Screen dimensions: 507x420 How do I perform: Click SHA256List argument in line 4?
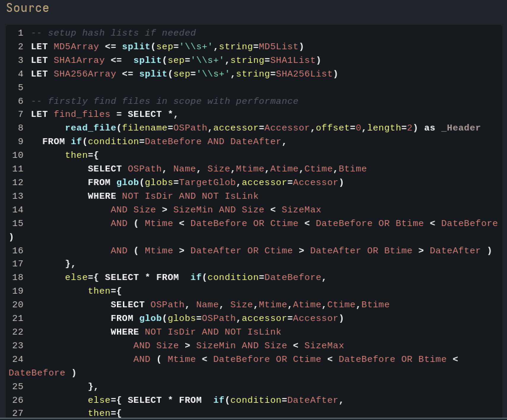[304, 74]
